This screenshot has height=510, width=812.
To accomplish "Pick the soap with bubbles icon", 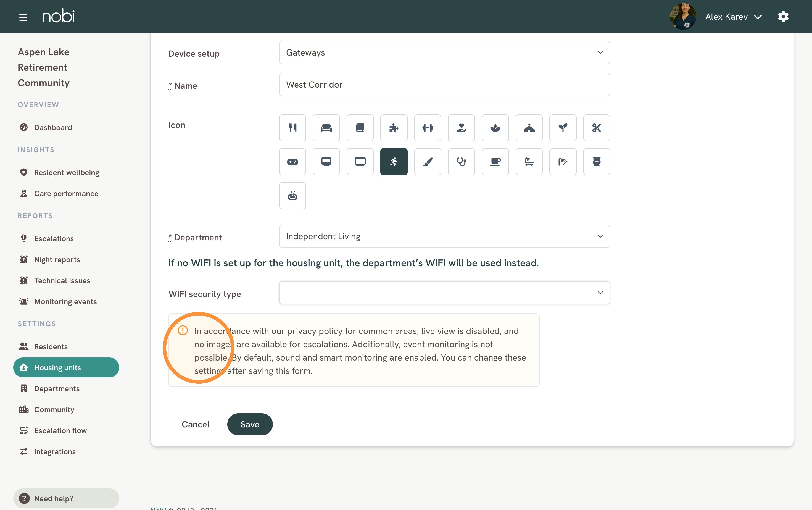I will (292, 196).
